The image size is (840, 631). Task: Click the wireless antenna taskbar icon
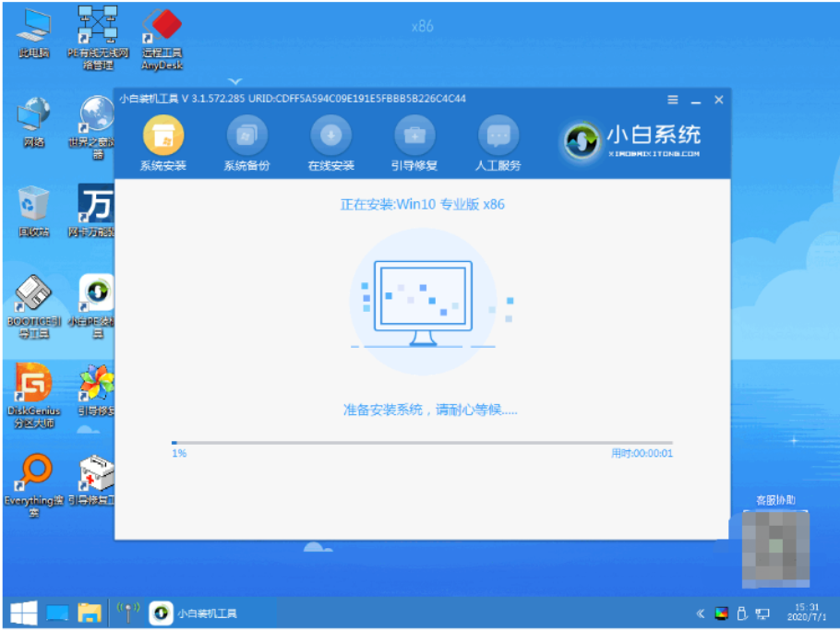(128, 613)
